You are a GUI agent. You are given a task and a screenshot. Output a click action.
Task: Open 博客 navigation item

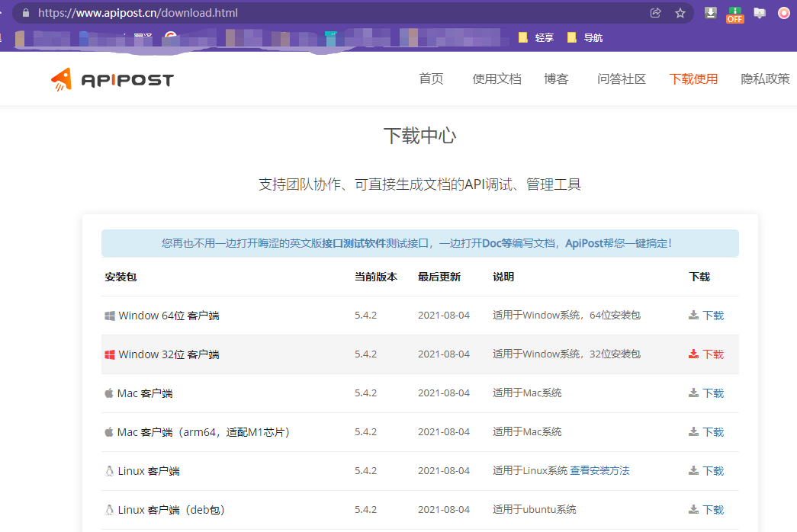556,79
